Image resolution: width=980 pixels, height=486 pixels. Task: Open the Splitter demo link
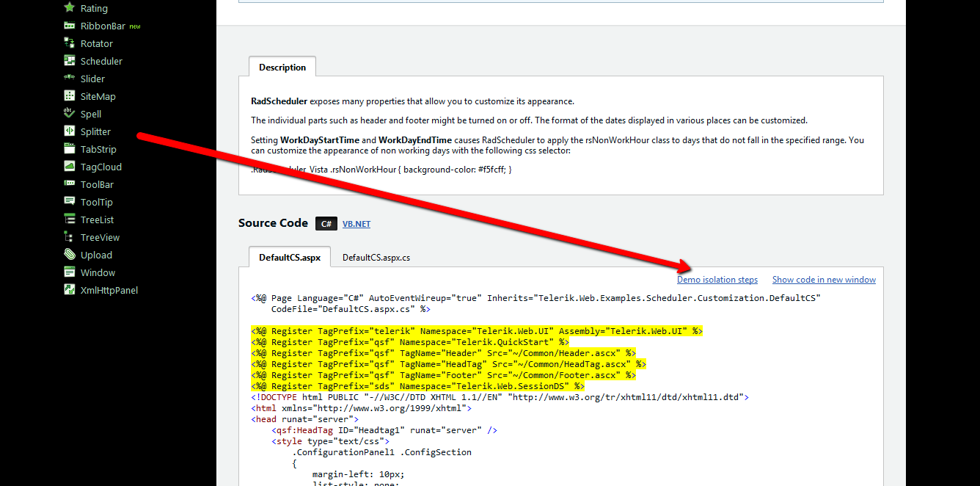tap(95, 132)
